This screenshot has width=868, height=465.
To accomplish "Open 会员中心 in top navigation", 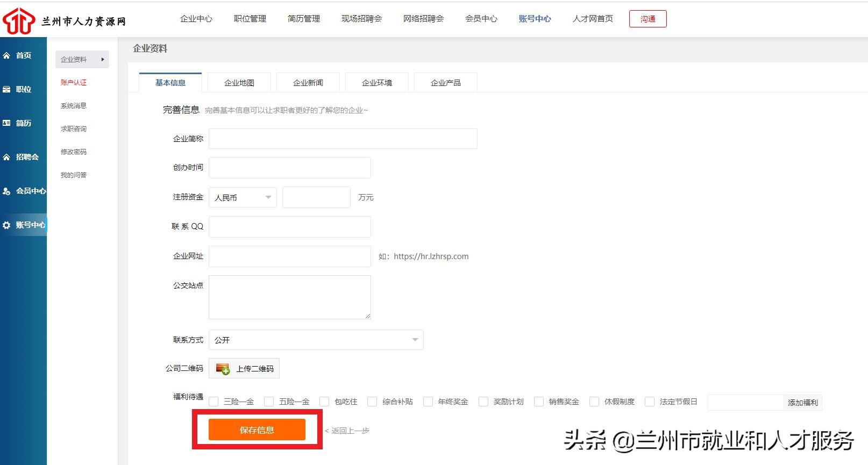I will 481,19.
